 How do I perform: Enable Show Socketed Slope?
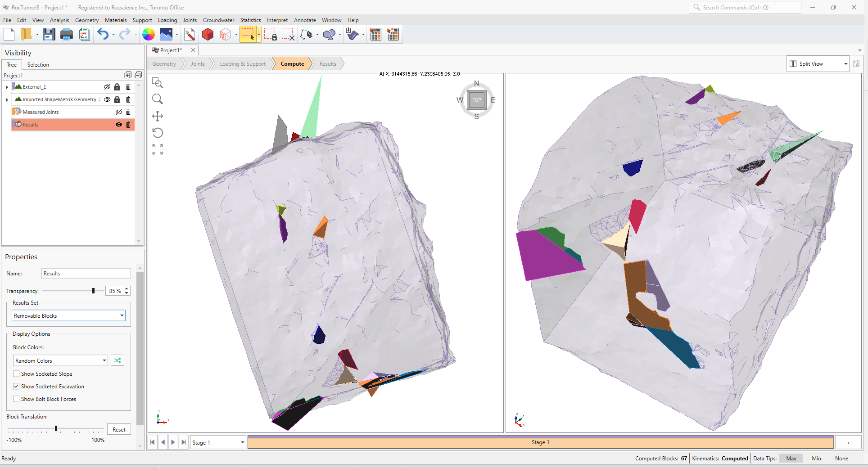point(16,374)
